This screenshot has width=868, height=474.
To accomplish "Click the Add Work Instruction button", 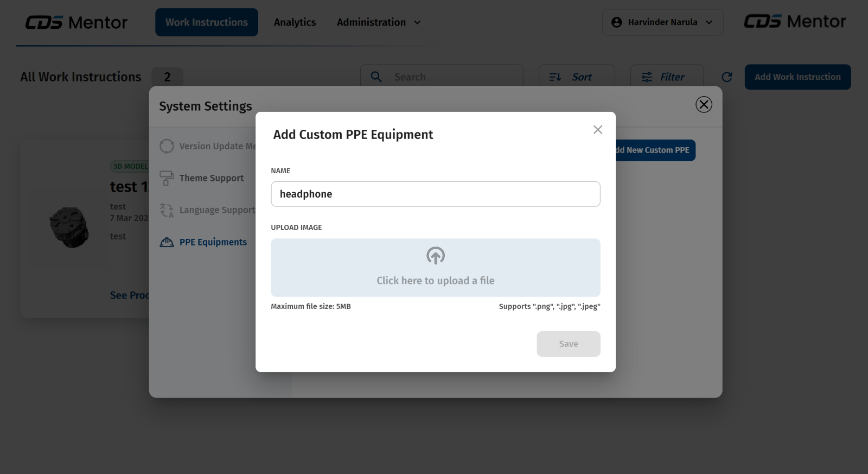I will pyautogui.click(x=797, y=77).
